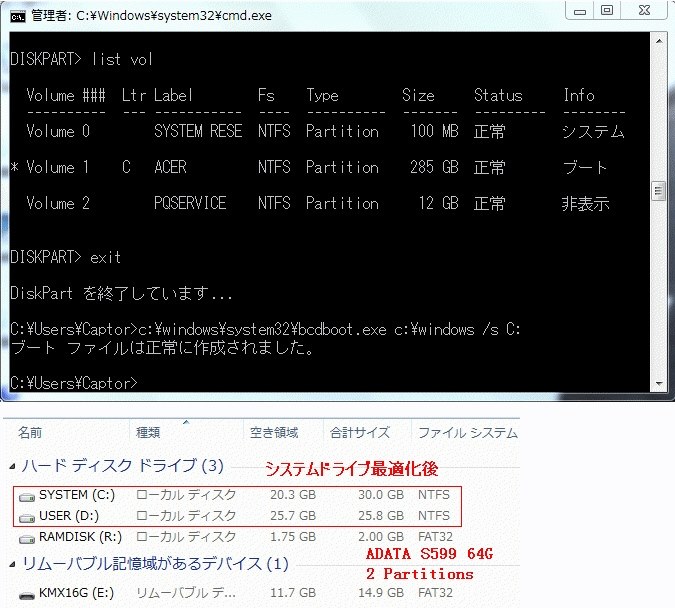Click the 285 GB size value
This screenshot has height=608, width=675.
tap(434, 167)
